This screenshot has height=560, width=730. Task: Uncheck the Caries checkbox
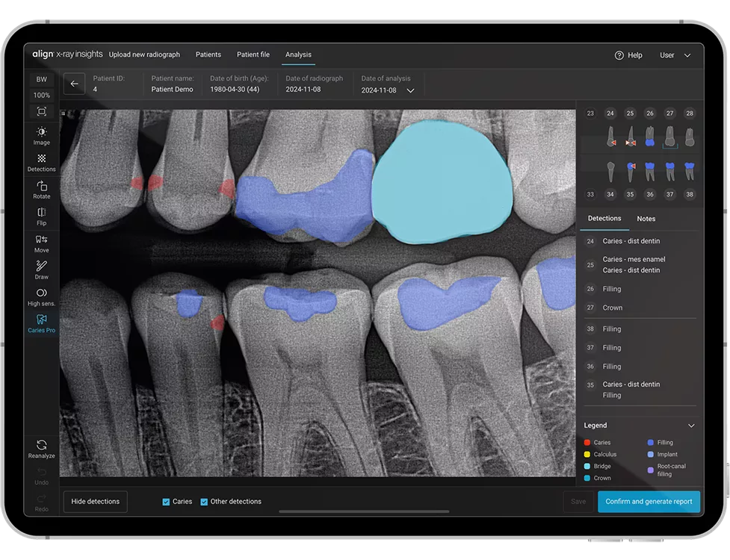coord(166,502)
